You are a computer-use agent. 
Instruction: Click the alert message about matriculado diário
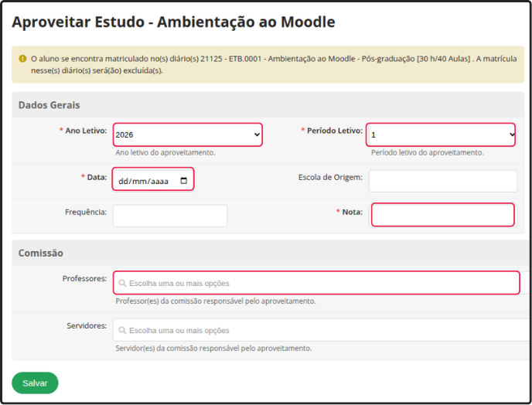coord(274,64)
